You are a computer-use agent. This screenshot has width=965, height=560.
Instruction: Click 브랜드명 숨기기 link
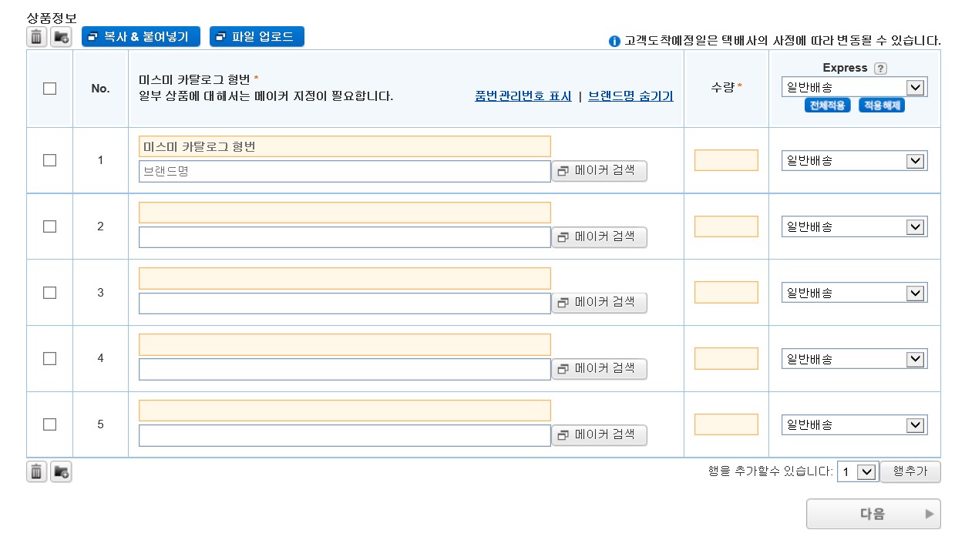630,96
